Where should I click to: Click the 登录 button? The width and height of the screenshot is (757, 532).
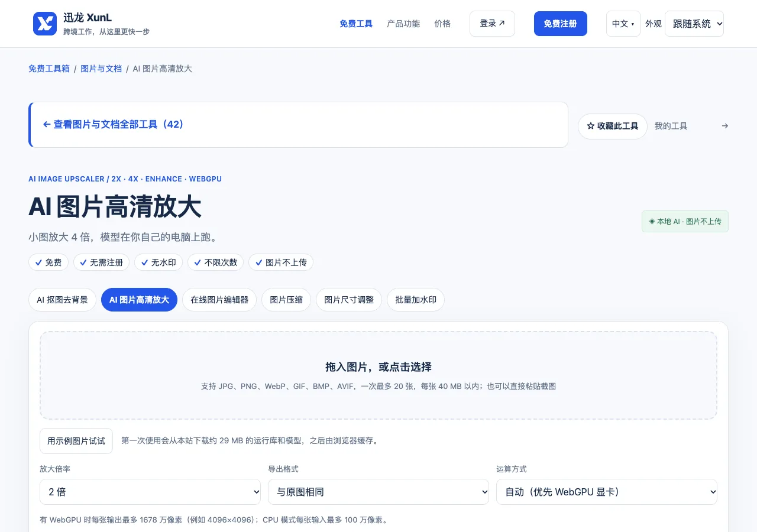[x=492, y=24]
